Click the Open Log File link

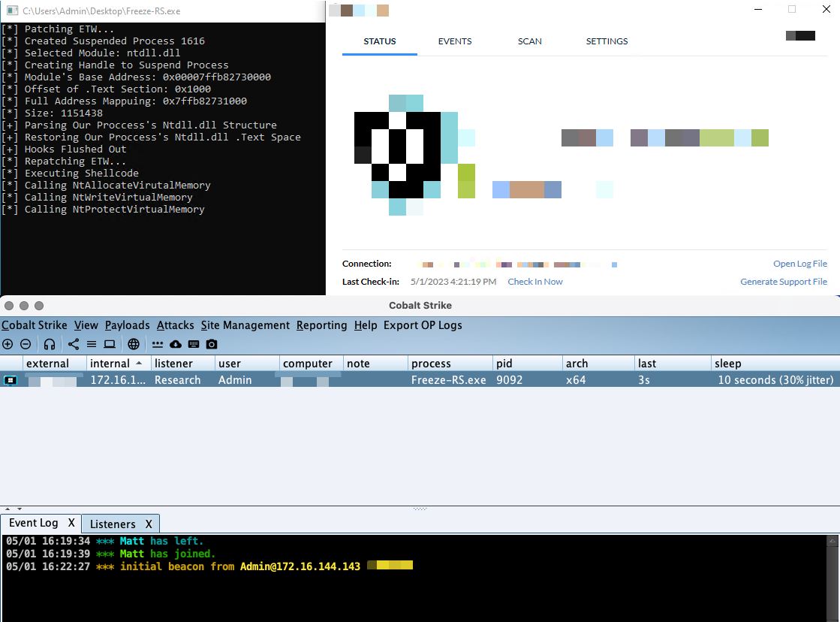tap(799, 264)
